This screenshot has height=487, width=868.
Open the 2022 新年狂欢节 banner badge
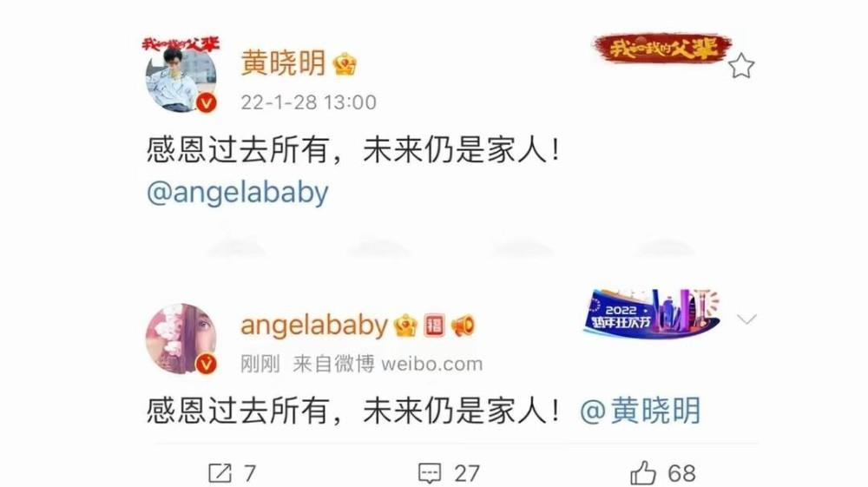[x=652, y=313]
